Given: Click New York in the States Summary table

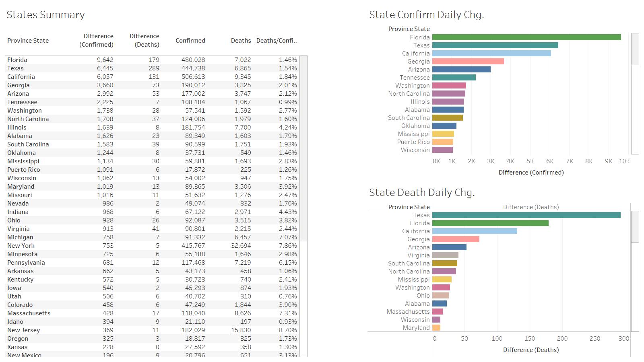Looking at the screenshot, I should click(21, 246).
